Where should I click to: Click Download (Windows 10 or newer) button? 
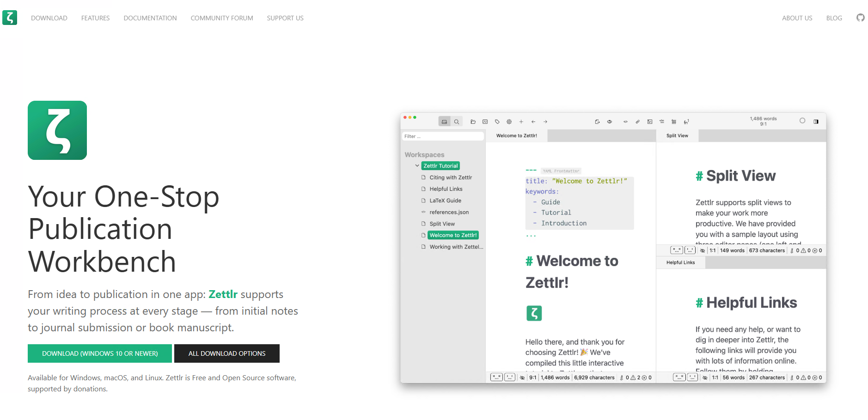tap(100, 353)
